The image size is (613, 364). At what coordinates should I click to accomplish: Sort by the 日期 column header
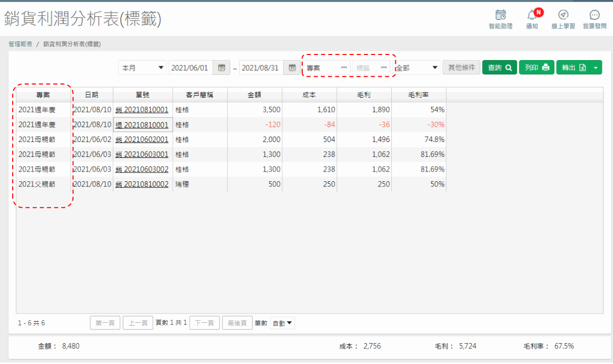(x=92, y=95)
